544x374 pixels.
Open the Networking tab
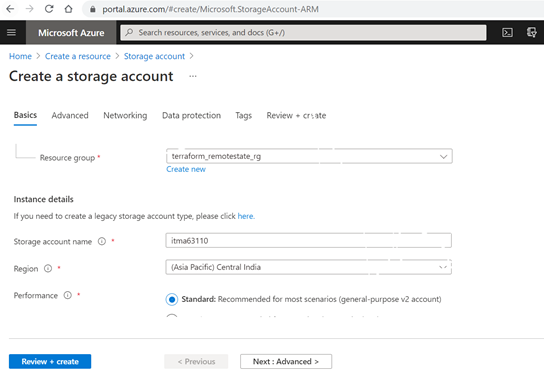125,115
